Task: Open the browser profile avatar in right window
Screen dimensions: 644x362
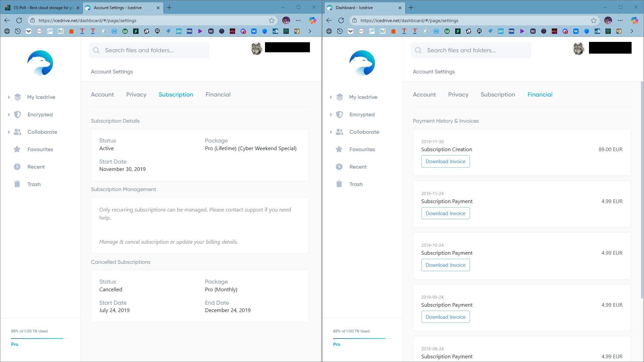Action: pos(608,20)
